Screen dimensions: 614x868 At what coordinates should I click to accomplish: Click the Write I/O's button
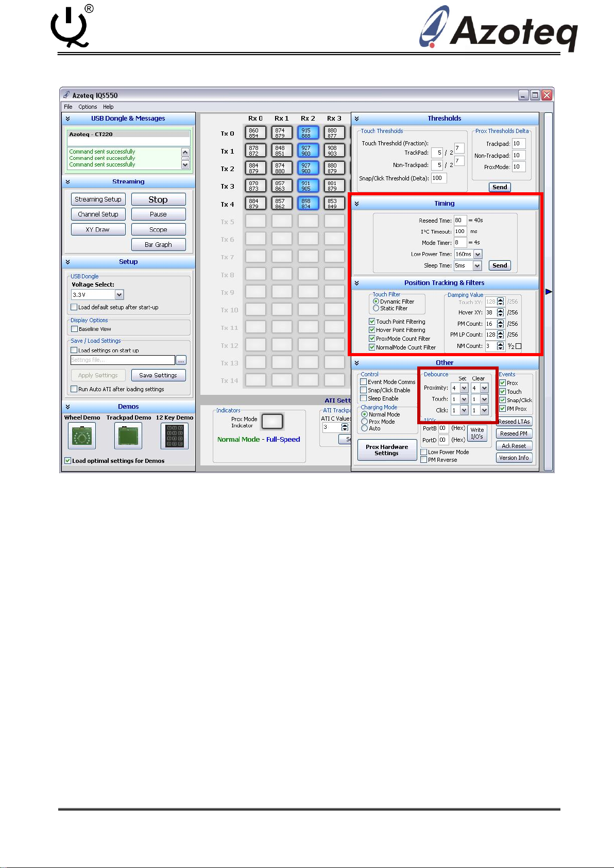(x=477, y=433)
